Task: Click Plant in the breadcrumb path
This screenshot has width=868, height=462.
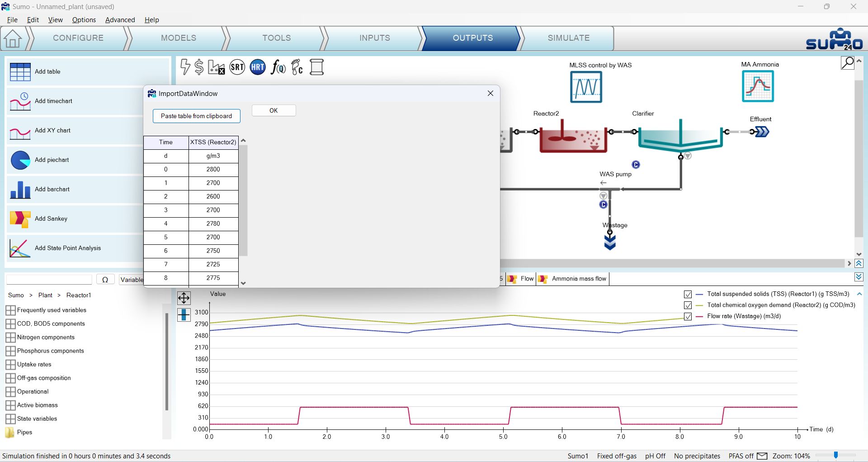Action: [x=45, y=295]
